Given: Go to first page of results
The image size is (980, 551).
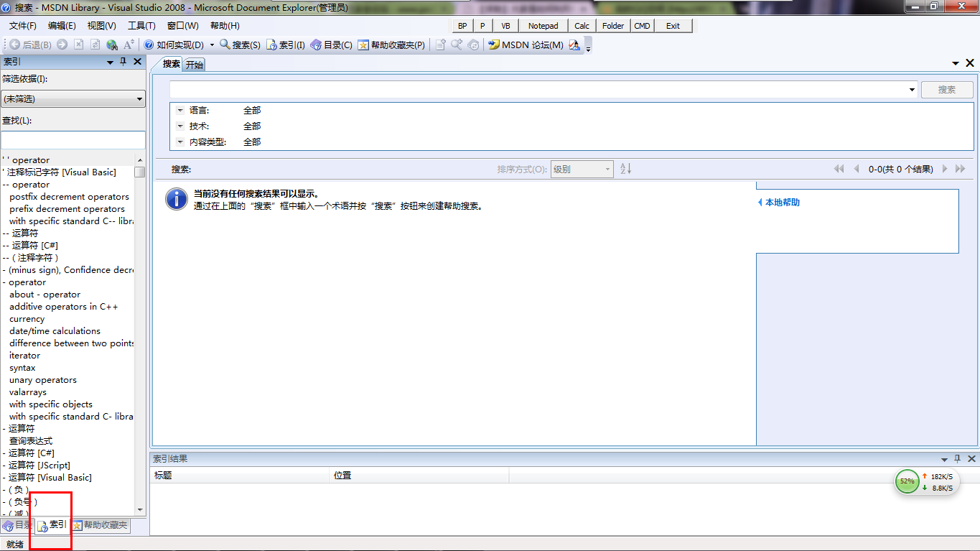Looking at the screenshot, I should (839, 169).
